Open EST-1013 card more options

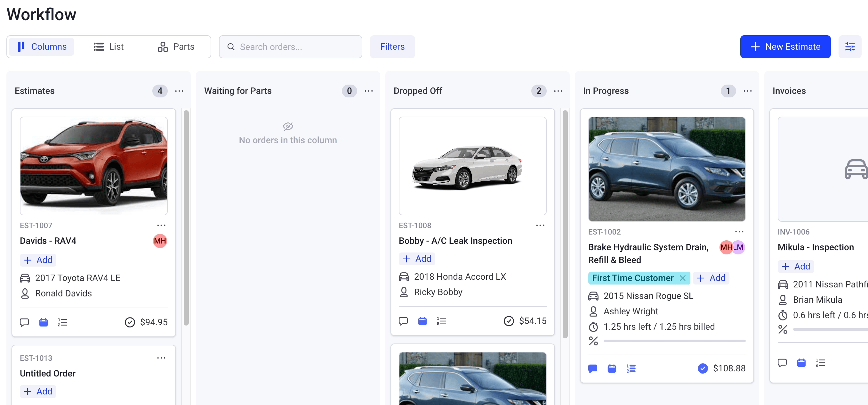point(161,358)
